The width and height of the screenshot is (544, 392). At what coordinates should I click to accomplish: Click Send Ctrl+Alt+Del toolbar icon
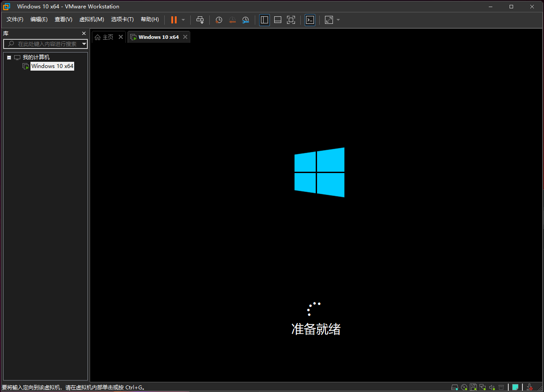point(200,20)
